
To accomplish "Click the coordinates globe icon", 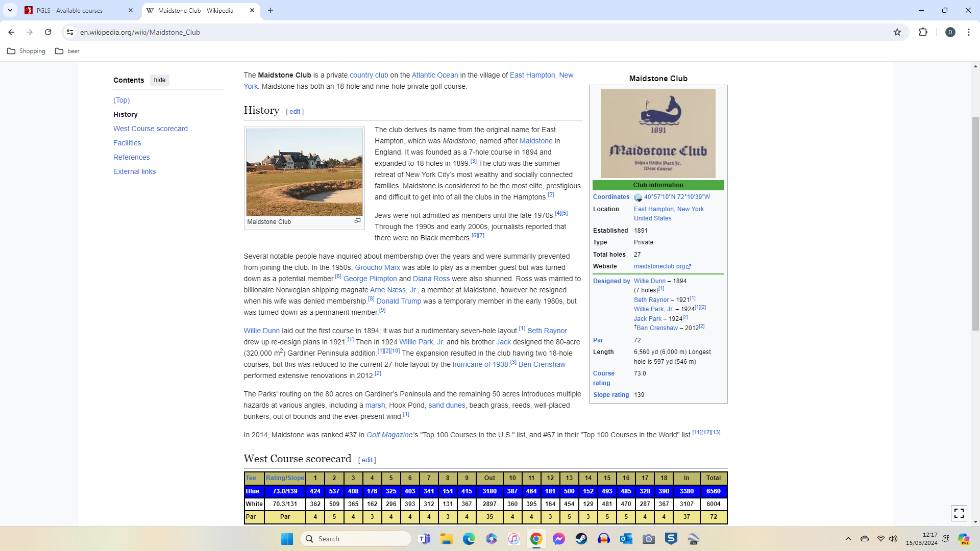I will (638, 197).
